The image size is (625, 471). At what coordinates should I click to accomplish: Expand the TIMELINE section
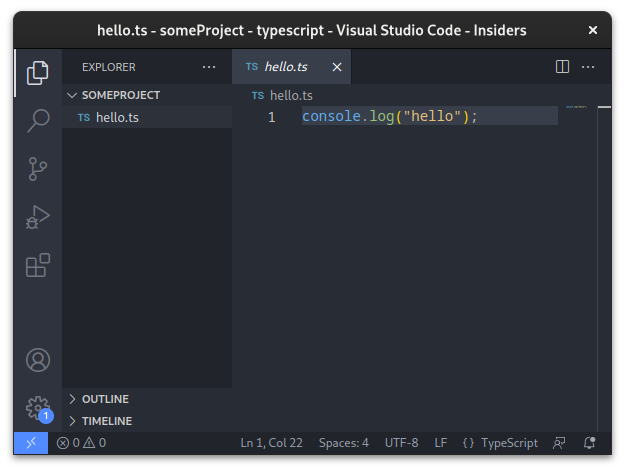point(147,421)
